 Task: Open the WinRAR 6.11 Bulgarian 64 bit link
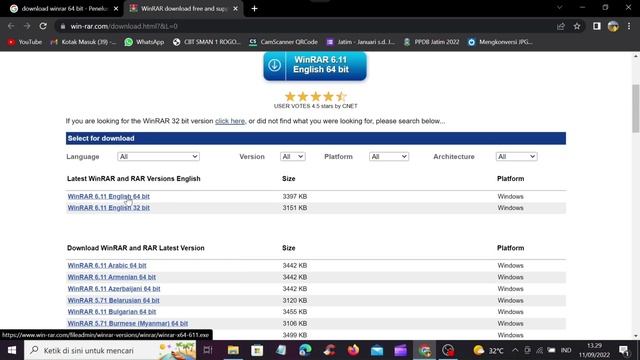click(112, 312)
